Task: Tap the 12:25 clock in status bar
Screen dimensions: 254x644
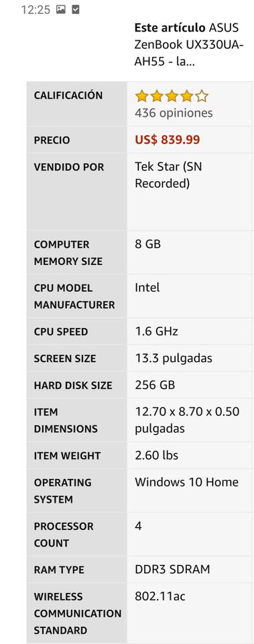Action: tap(36, 9)
